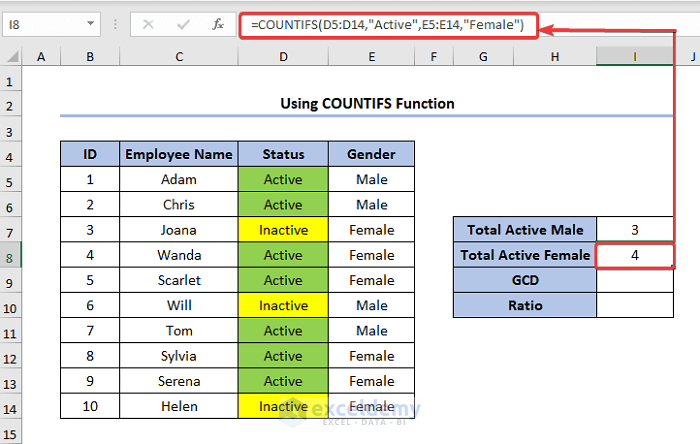Select row 8 header
Viewport: 700px width, 444px height.
(11, 255)
